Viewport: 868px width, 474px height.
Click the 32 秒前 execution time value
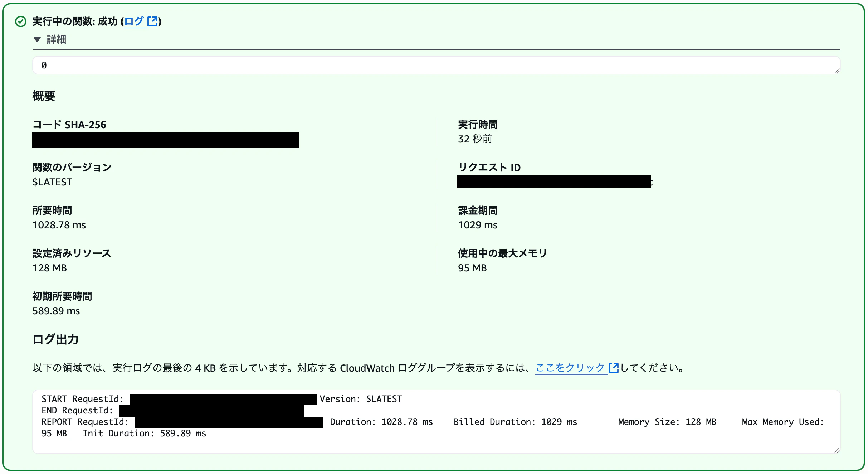coord(475,139)
